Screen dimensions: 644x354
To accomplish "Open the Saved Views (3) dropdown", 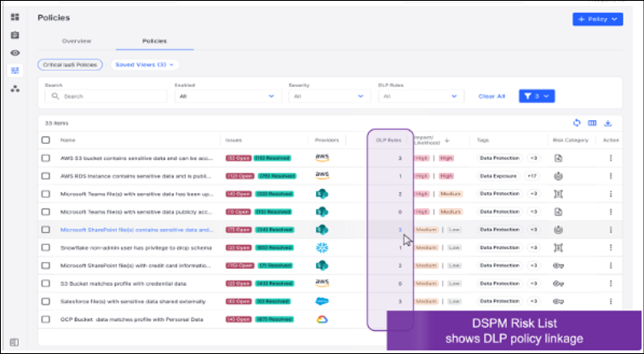I will click(x=145, y=64).
